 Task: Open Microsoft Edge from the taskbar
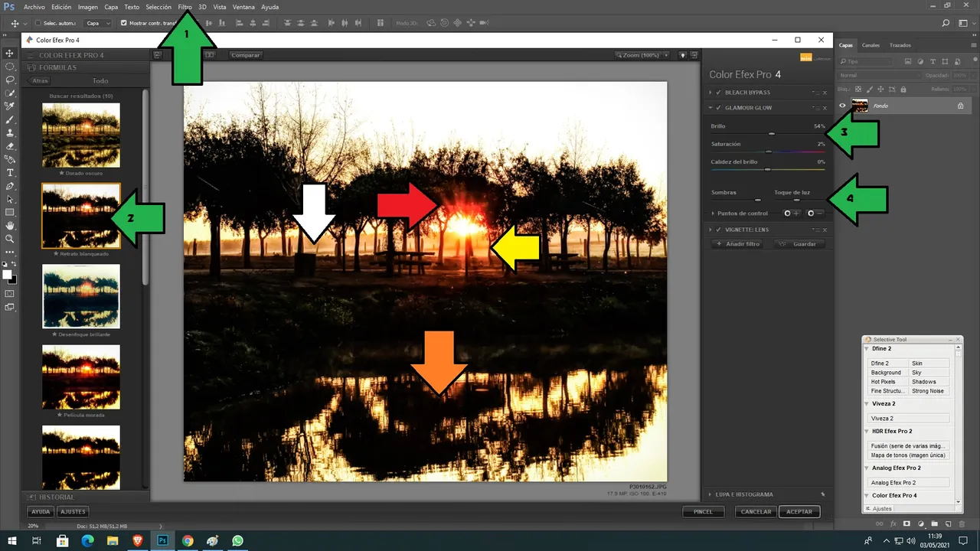[87, 541]
